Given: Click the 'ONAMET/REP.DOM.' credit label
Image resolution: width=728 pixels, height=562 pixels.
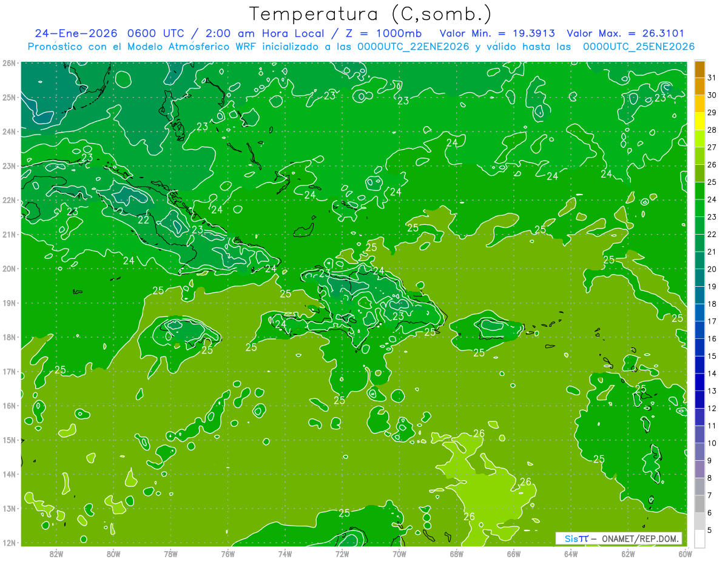Looking at the screenshot, I should click(640, 538).
